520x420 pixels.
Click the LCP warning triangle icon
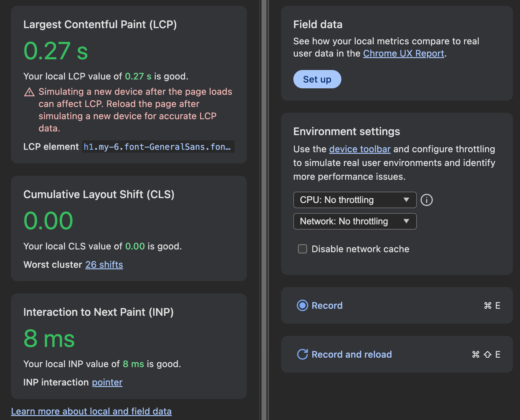pos(29,92)
